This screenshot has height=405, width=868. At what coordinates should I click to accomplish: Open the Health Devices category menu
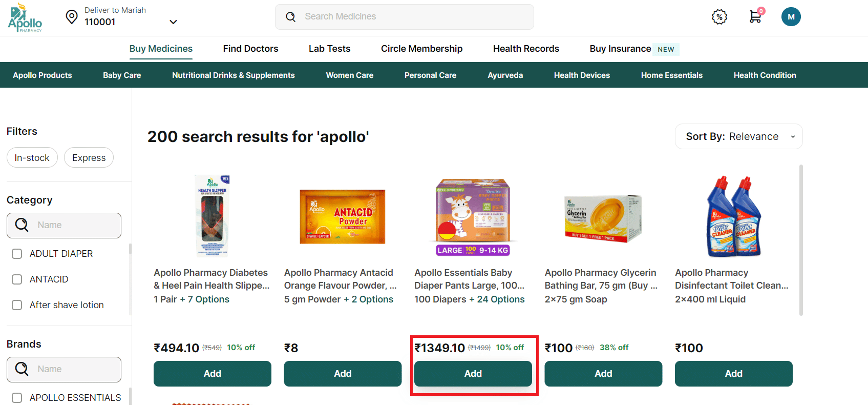click(582, 75)
